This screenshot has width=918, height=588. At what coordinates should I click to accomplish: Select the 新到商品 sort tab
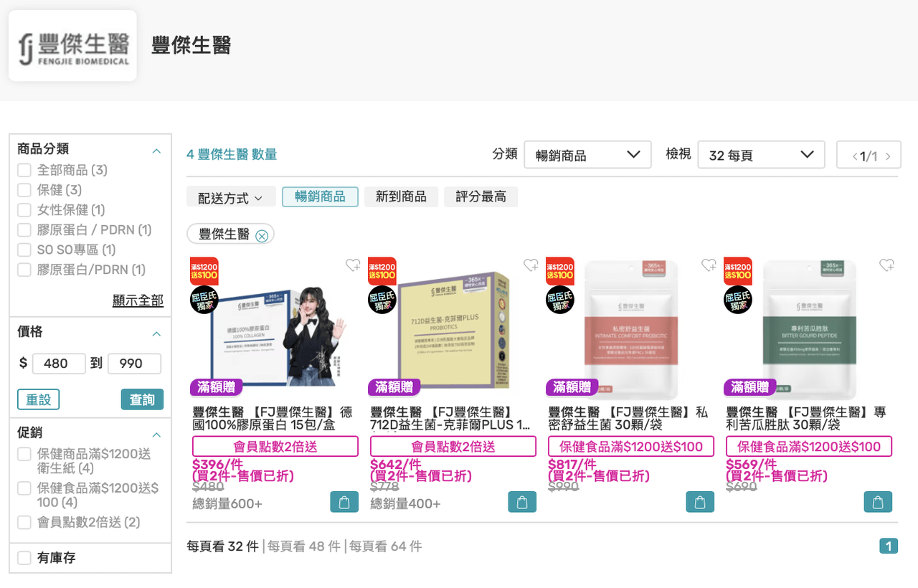401,196
